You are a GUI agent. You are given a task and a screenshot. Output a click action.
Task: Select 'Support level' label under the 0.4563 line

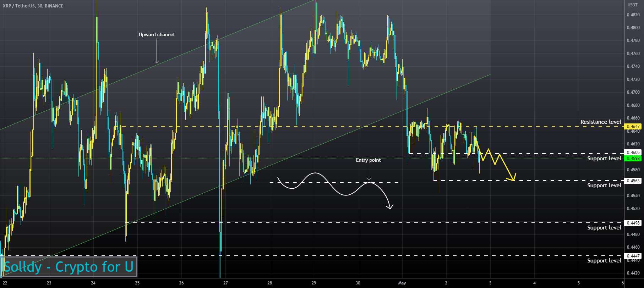coord(604,185)
